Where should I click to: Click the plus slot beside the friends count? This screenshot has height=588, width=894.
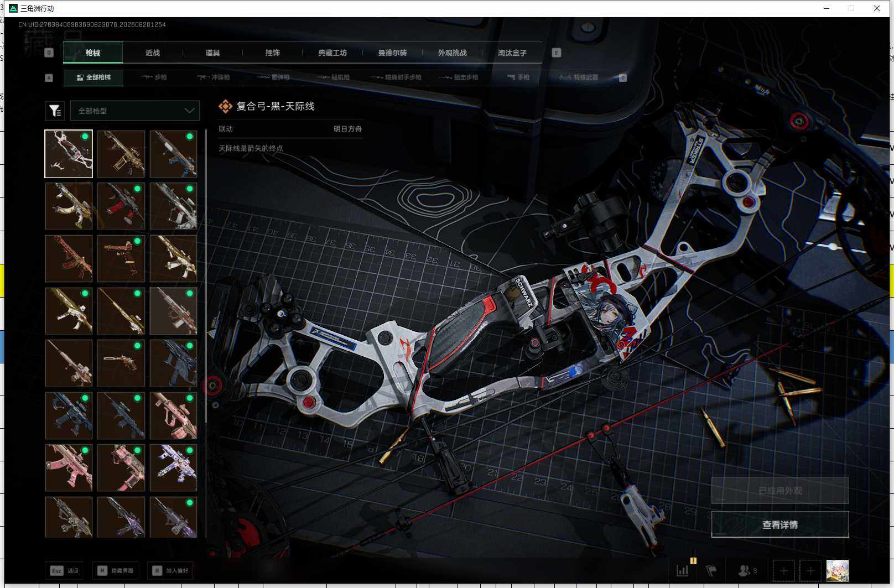tap(783, 570)
